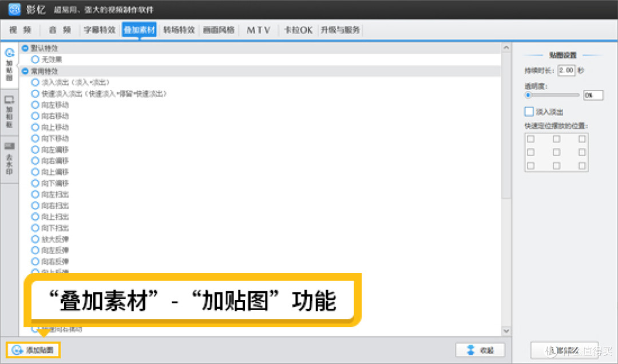The image size is (618, 364).
Task: Click the 透明度 slider handle
Action: 528,95
